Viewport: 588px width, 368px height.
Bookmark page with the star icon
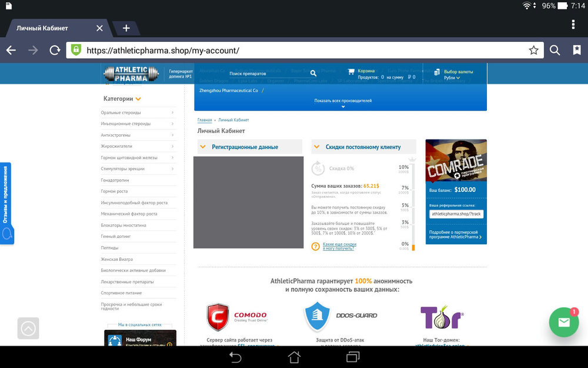click(x=533, y=51)
